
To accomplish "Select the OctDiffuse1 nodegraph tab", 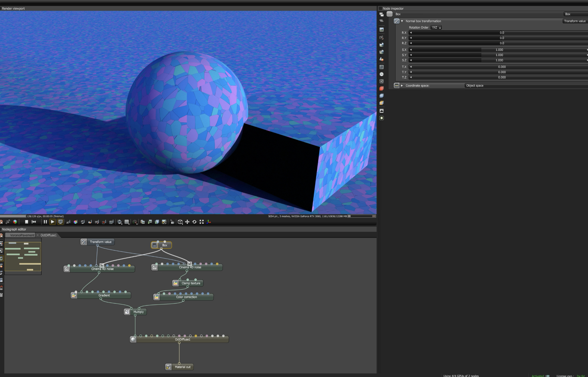I will [x=49, y=235].
